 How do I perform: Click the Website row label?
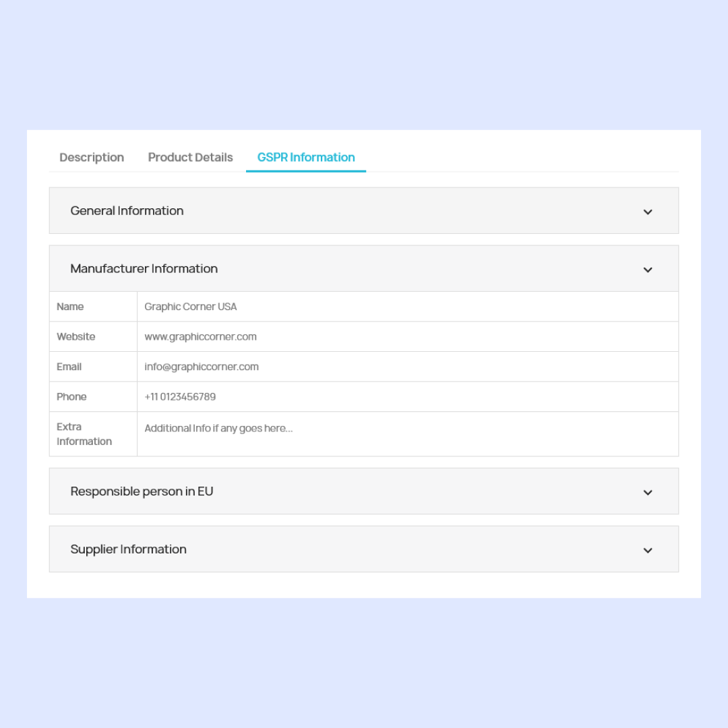point(75,337)
